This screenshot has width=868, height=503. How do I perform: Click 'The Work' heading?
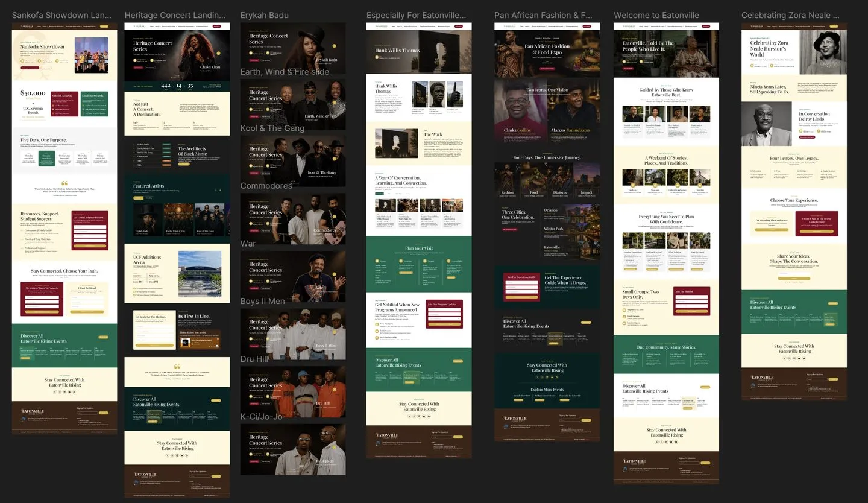[x=433, y=134]
